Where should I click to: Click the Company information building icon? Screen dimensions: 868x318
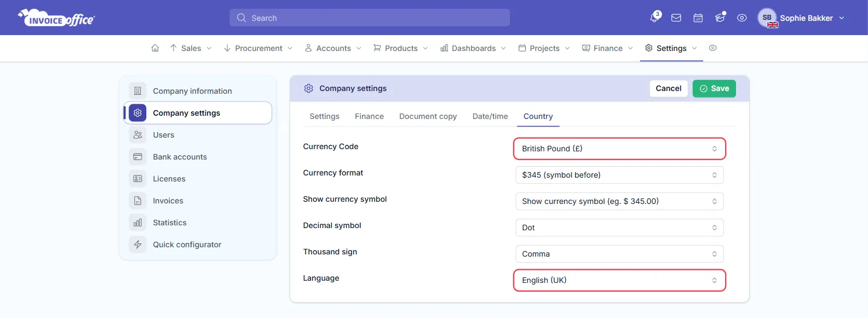(137, 91)
